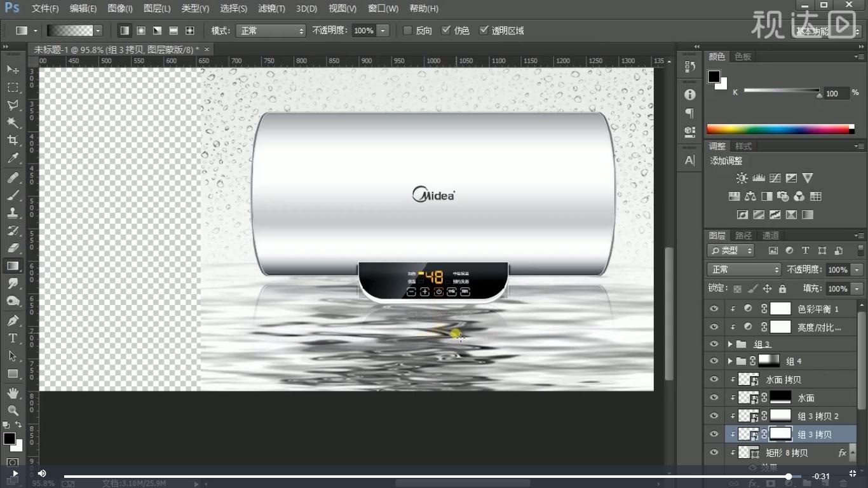Image resolution: width=868 pixels, height=488 pixels.
Task: Open the gradient picker dropdown arrow
Action: click(98, 30)
